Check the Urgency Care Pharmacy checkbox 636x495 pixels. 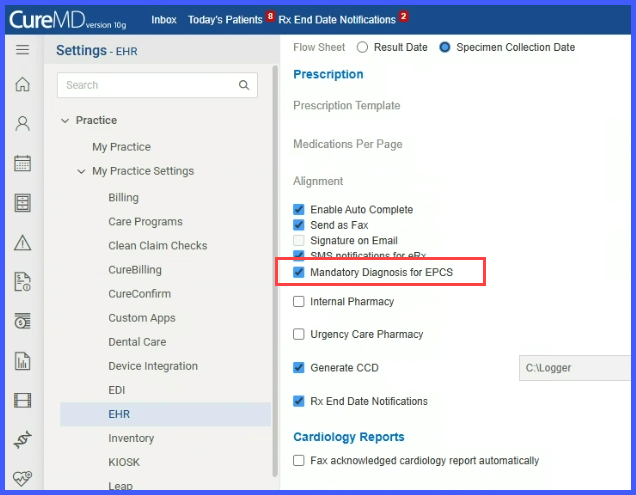(x=299, y=334)
